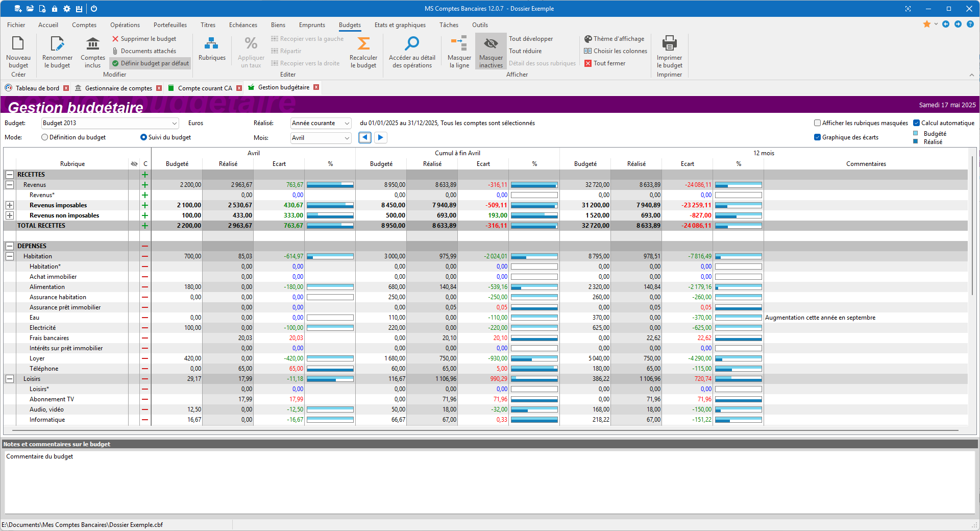Collapse the Loisirs group
980x531 pixels.
coord(10,379)
